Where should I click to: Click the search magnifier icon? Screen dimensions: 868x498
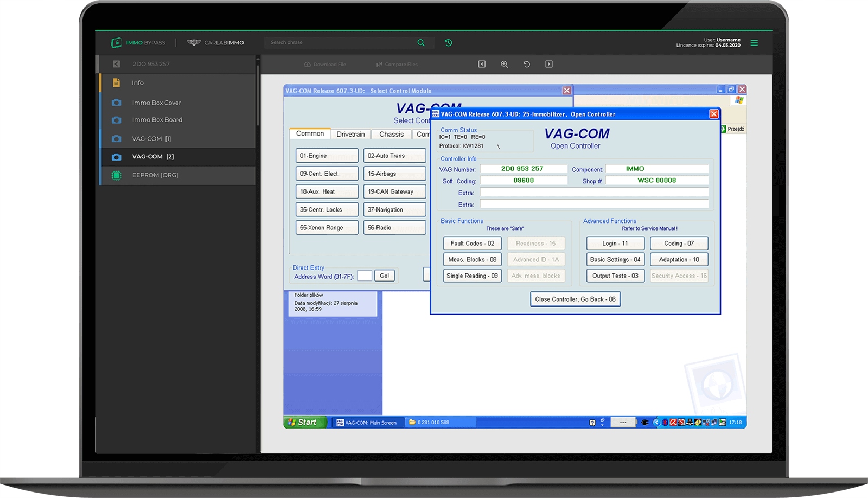(421, 43)
